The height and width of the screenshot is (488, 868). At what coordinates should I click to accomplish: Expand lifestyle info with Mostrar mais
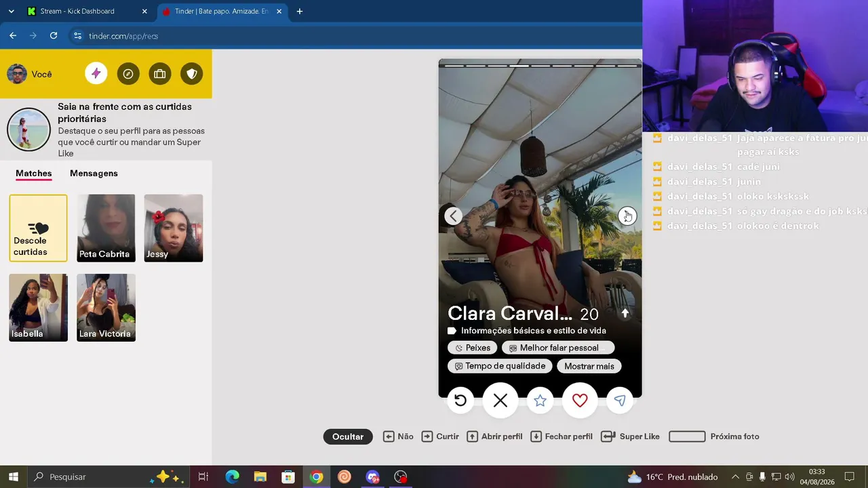point(589,366)
